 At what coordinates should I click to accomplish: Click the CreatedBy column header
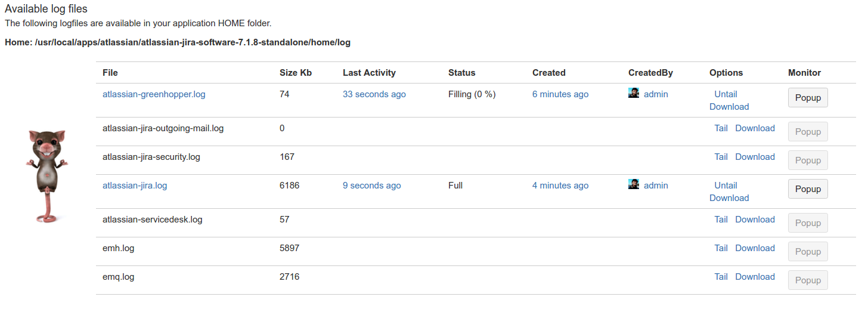[x=650, y=73]
